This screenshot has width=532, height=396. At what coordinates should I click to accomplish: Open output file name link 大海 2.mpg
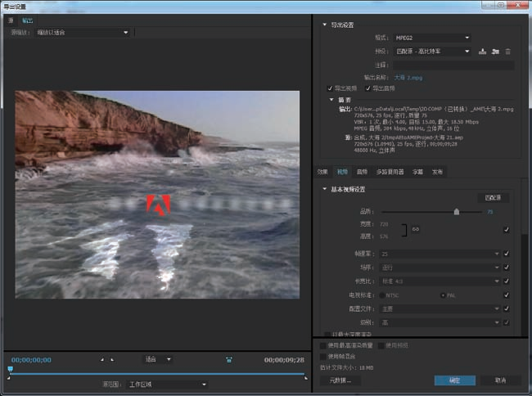409,77
